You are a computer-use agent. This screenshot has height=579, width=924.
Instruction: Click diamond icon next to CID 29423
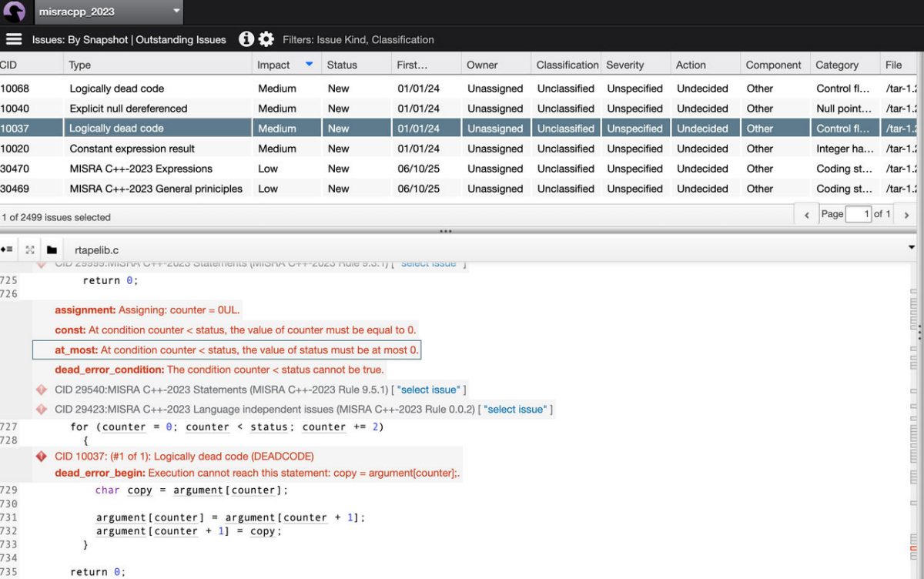[x=42, y=410]
